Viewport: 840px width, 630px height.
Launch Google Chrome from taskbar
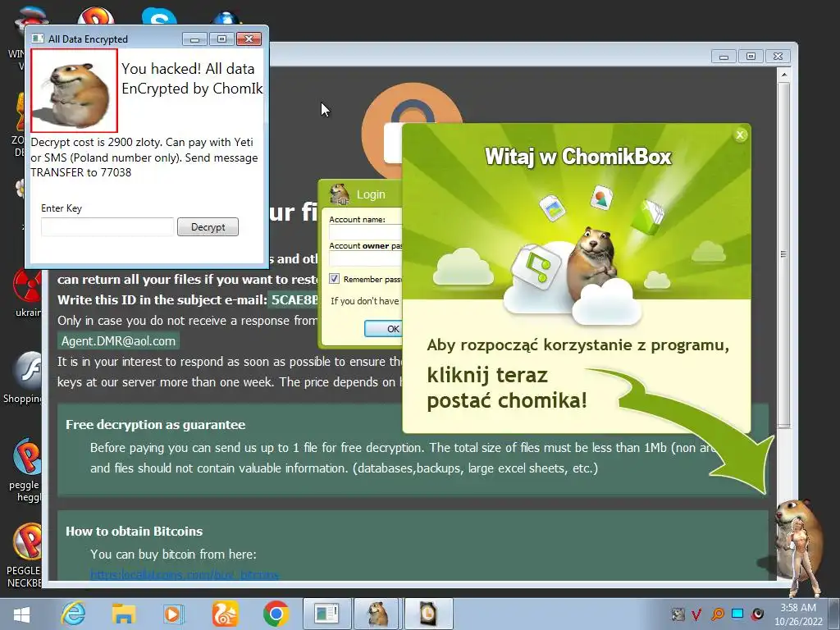point(276,614)
